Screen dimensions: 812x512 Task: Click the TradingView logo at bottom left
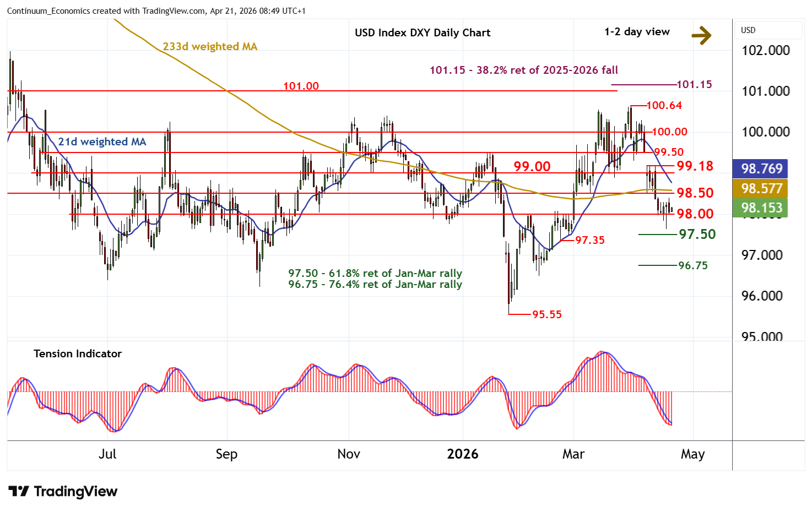63,491
